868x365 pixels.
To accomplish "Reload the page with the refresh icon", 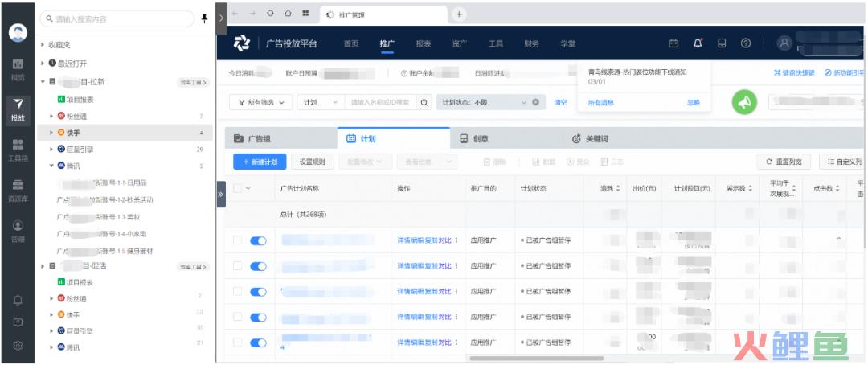I will [270, 14].
